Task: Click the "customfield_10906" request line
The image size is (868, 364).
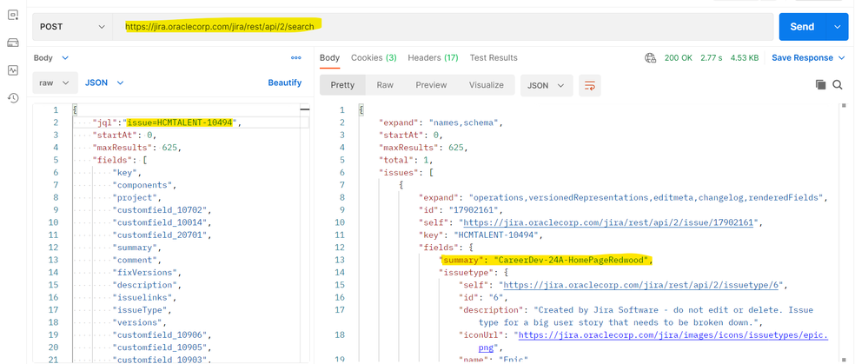Action: click(162, 334)
